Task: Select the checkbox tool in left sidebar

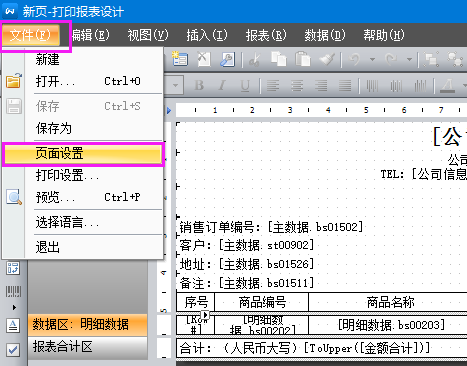Action: [x=13, y=350]
